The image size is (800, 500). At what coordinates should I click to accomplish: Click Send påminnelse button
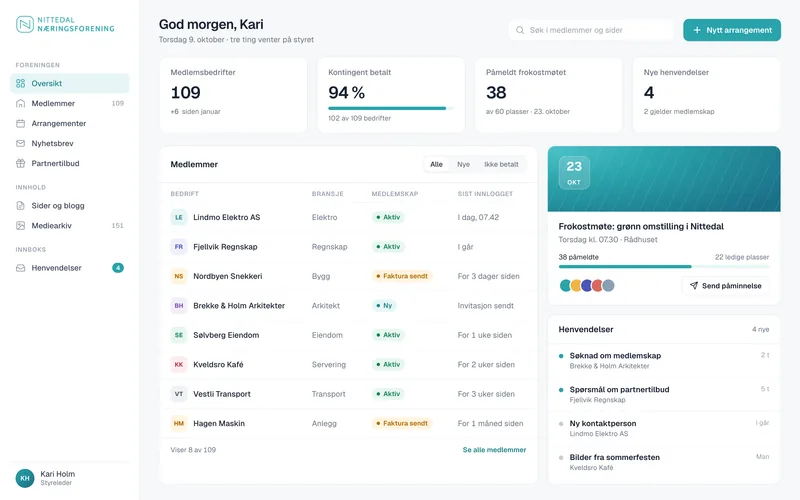(726, 286)
